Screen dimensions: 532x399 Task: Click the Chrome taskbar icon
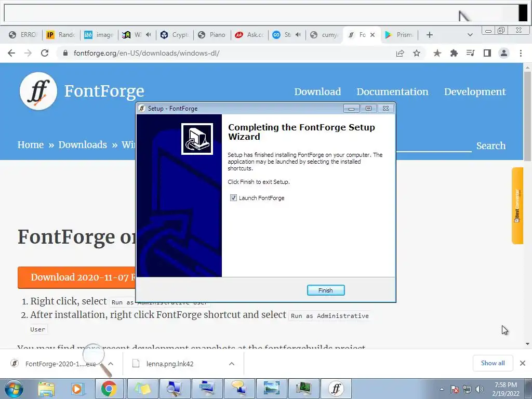pyautogui.click(x=109, y=389)
